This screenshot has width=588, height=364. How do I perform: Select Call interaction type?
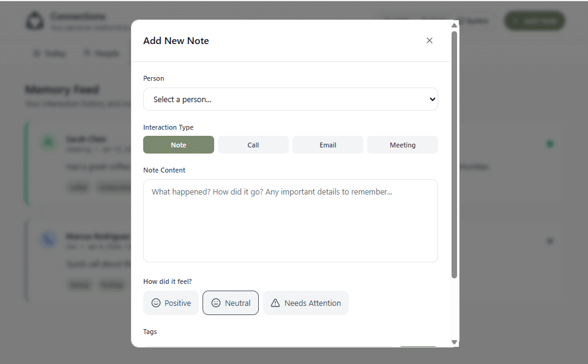tap(253, 145)
